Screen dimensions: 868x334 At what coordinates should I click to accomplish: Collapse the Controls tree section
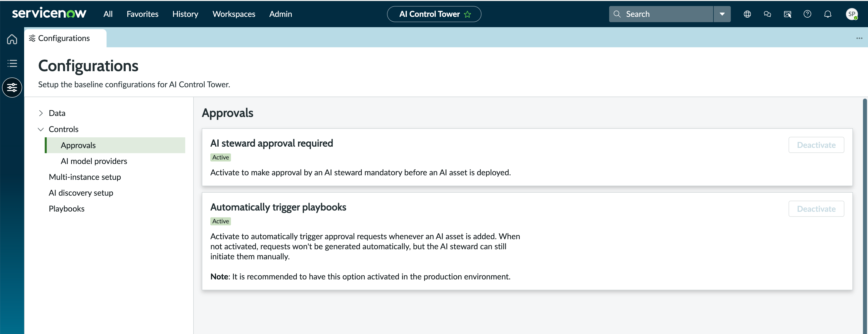tap(41, 129)
